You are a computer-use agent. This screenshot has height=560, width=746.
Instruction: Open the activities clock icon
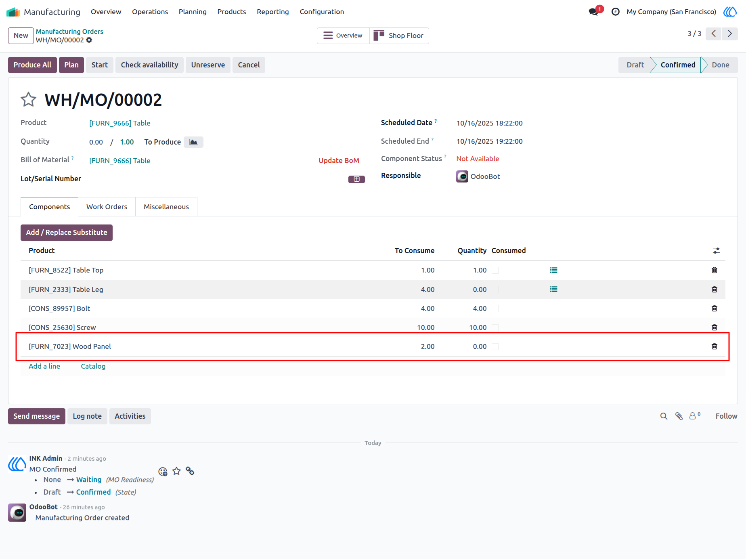[615, 12]
